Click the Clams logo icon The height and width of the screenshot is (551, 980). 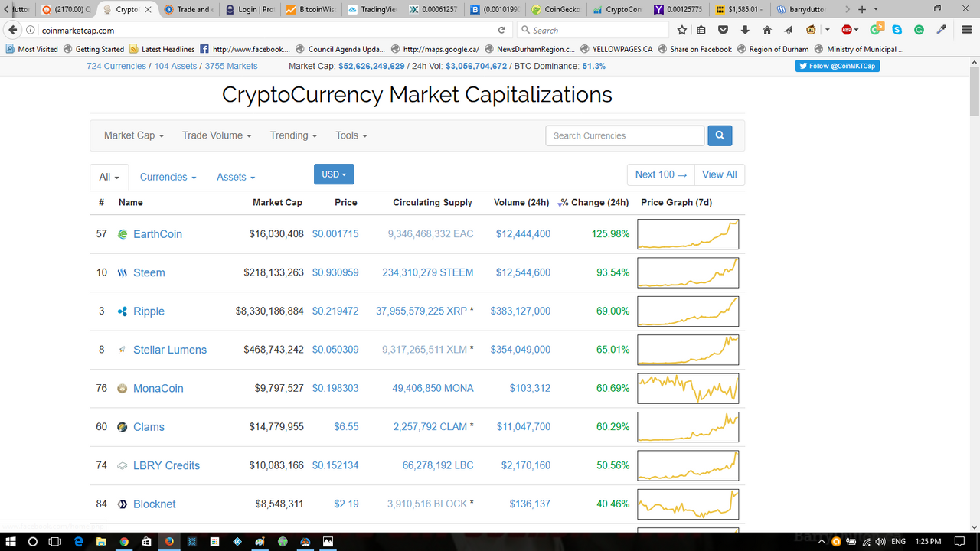point(122,427)
